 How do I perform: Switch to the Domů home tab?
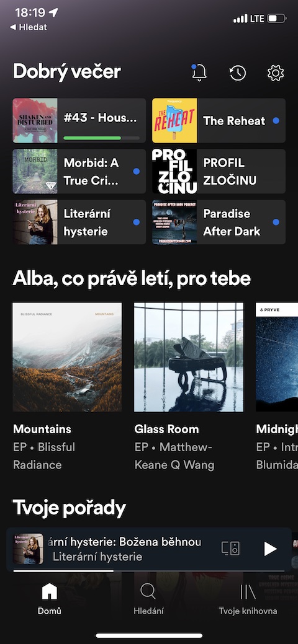(x=50, y=599)
